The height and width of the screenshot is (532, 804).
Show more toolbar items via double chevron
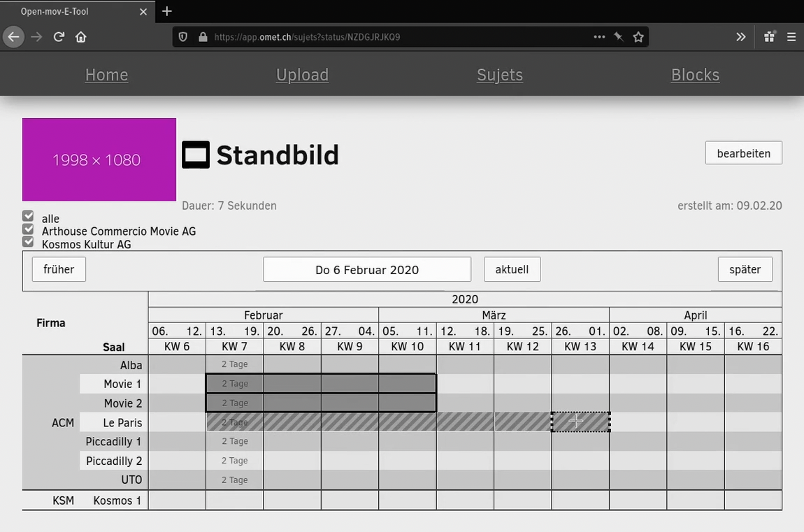point(741,37)
